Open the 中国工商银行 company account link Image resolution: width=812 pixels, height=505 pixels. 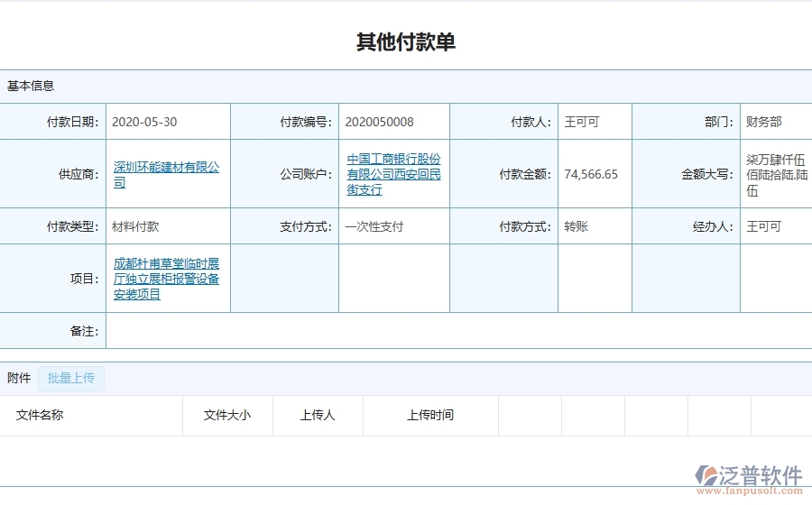393,174
